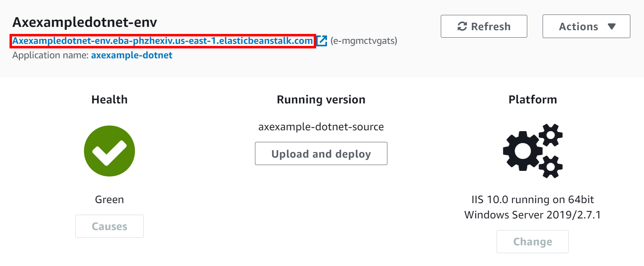Expand Actions to view environment operations
The height and width of the screenshot is (266, 644).
coord(586,26)
